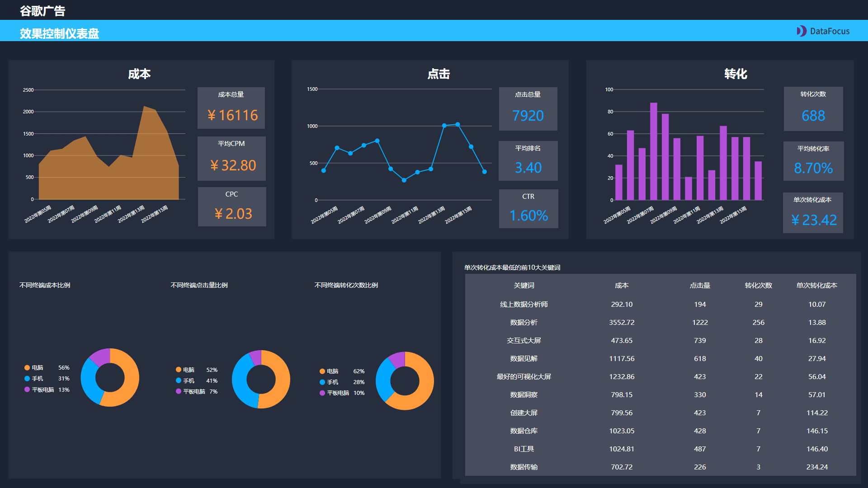Click the orange cost area chart peak
Viewport: 868px width, 488px height.
(144, 107)
